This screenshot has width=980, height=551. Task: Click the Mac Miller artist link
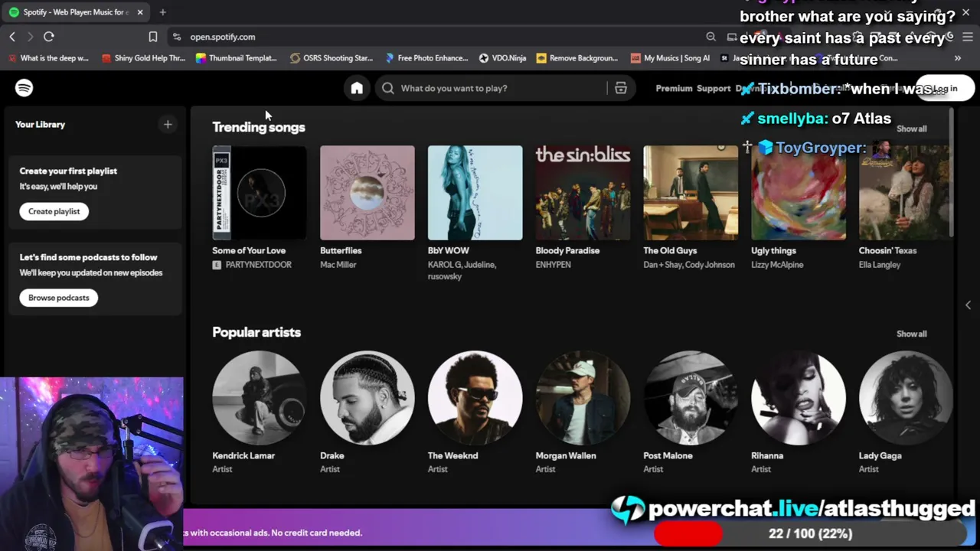coord(338,265)
